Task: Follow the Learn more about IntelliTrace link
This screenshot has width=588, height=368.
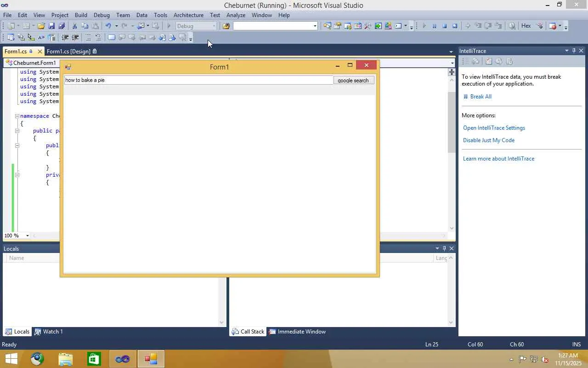Action: [x=498, y=159]
